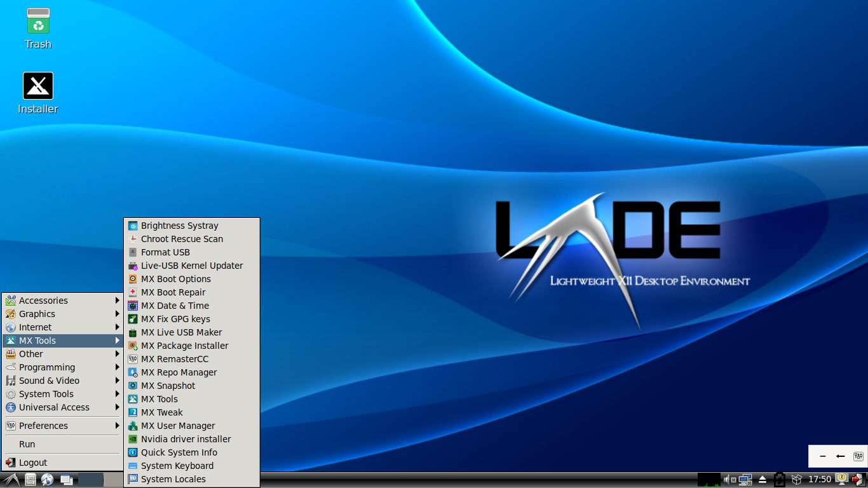The width and height of the screenshot is (868, 488).
Task: Expand the Accessories submenu arrow
Action: tap(118, 301)
